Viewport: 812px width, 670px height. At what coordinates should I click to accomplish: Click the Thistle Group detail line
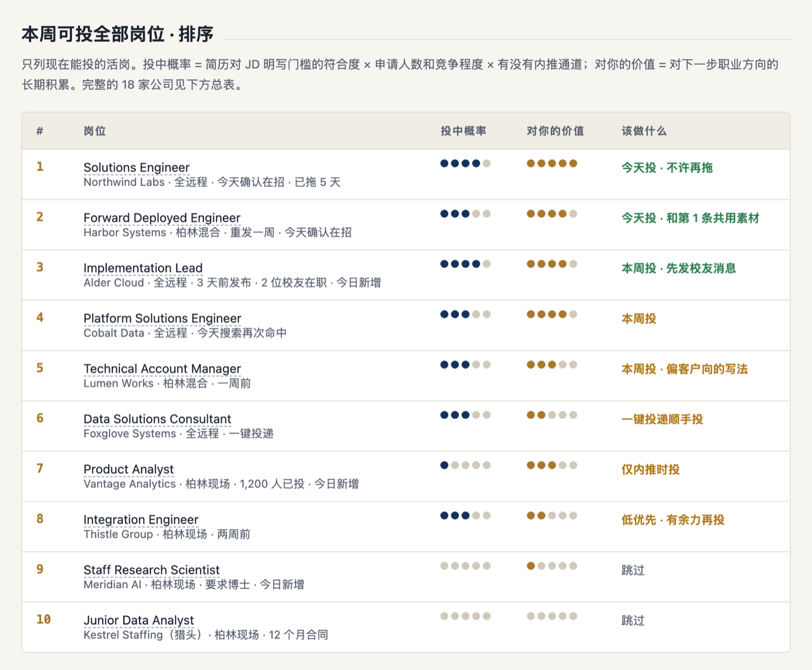(167, 534)
